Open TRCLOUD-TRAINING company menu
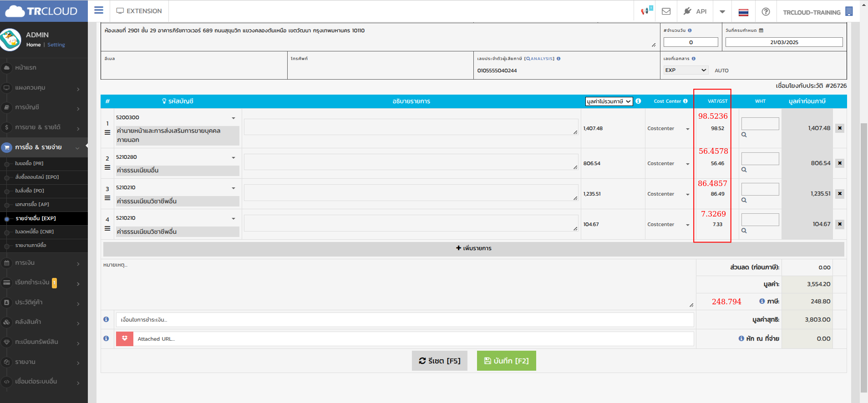Image resolution: width=868 pixels, height=403 pixels. pos(817,12)
